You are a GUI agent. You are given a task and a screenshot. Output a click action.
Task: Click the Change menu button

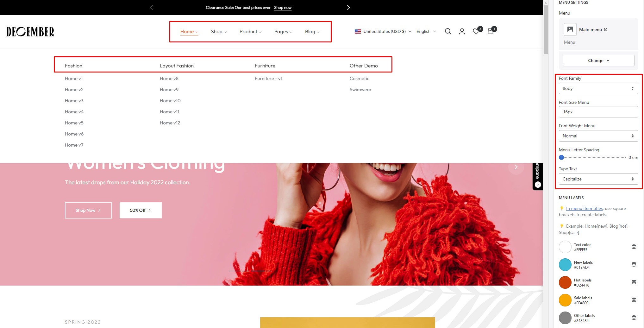tap(598, 60)
